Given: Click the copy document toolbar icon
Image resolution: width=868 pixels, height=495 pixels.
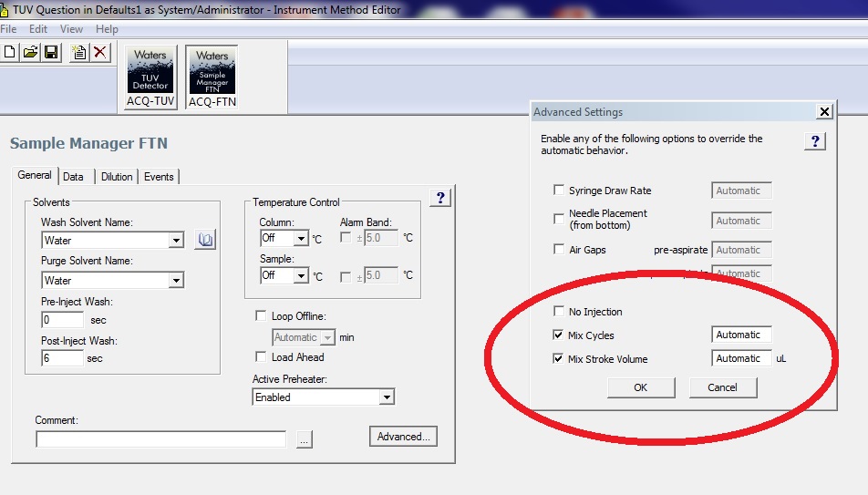Looking at the screenshot, I should tap(79, 53).
